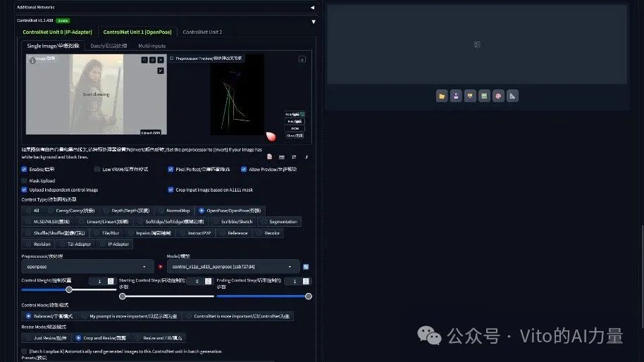Check the Batch Loopback checkbox
The image size is (644, 362).
tap(24, 351)
